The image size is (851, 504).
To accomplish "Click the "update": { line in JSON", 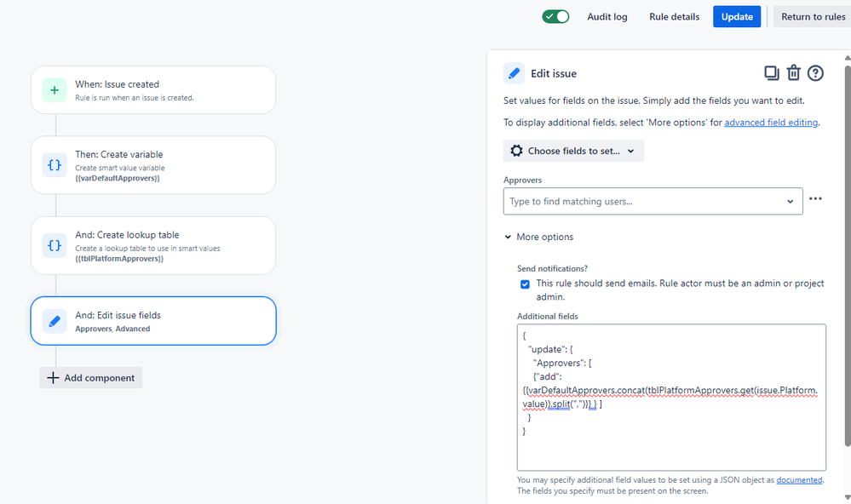I will point(550,349).
